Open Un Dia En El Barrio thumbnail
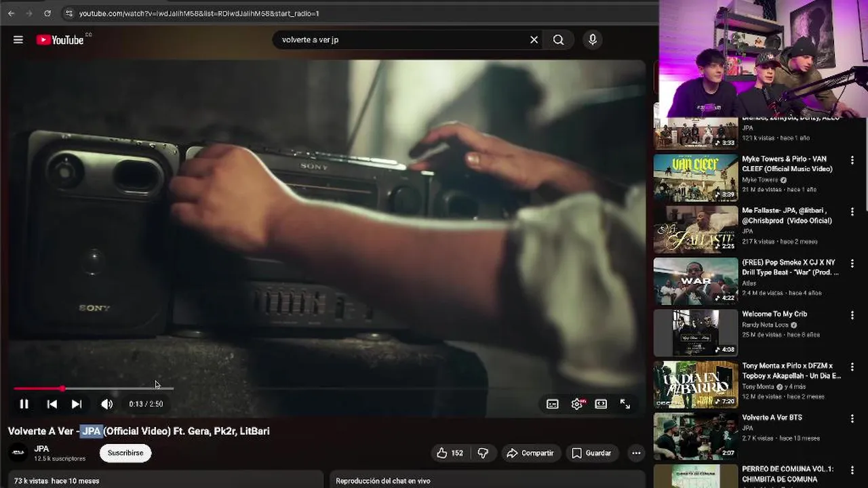This screenshot has width=868, height=488. [696, 385]
